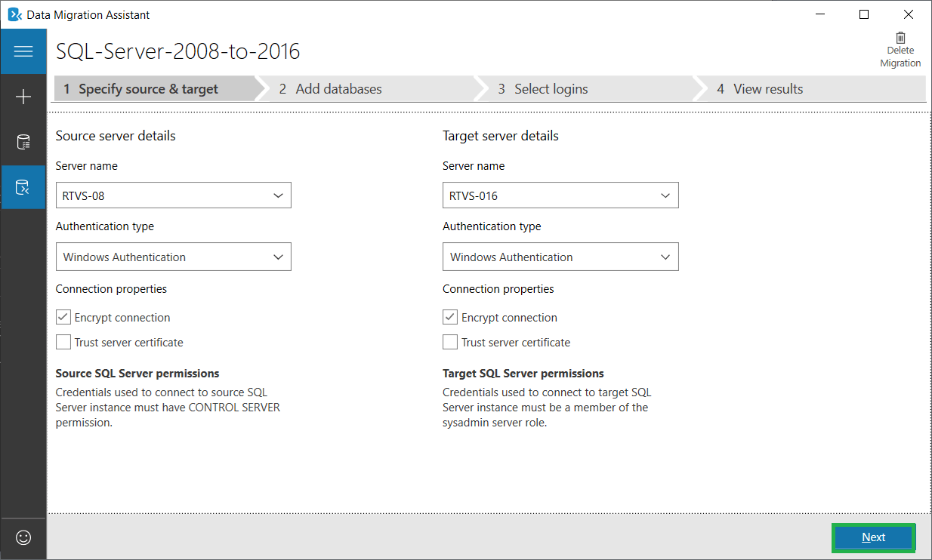The width and height of the screenshot is (932, 560).
Task: Click the Target server details heading
Action: pos(501,136)
